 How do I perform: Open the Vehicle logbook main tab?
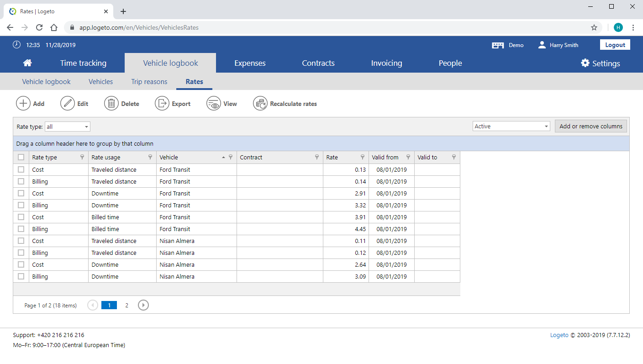pyautogui.click(x=170, y=63)
